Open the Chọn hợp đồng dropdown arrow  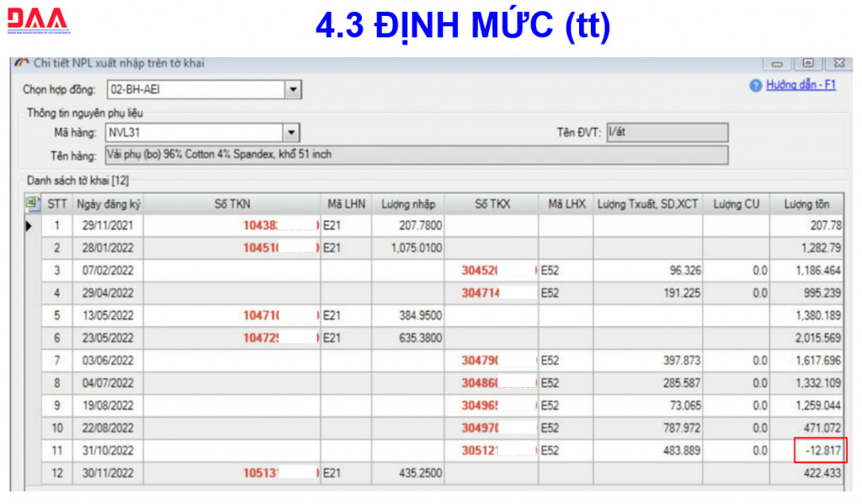coord(292,89)
